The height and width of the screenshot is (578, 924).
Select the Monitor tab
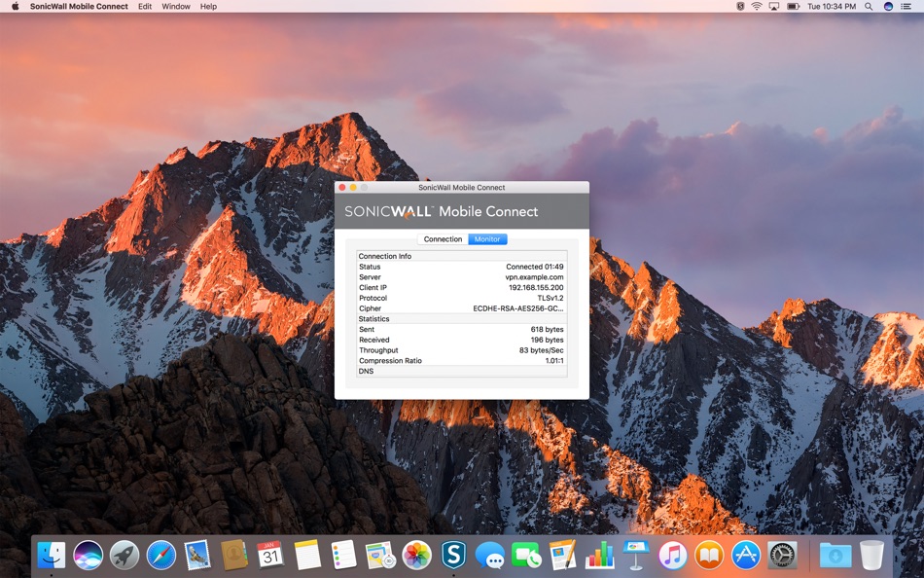pos(487,239)
